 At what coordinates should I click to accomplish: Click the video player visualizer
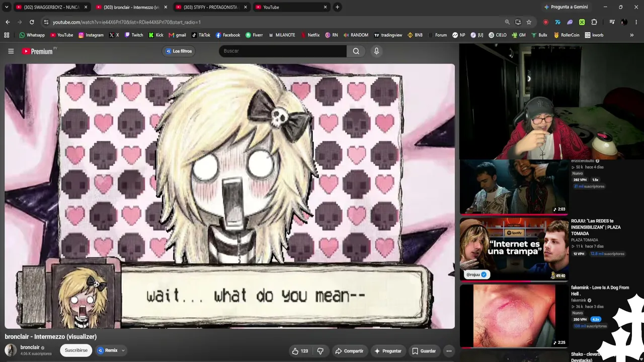[x=229, y=196]
